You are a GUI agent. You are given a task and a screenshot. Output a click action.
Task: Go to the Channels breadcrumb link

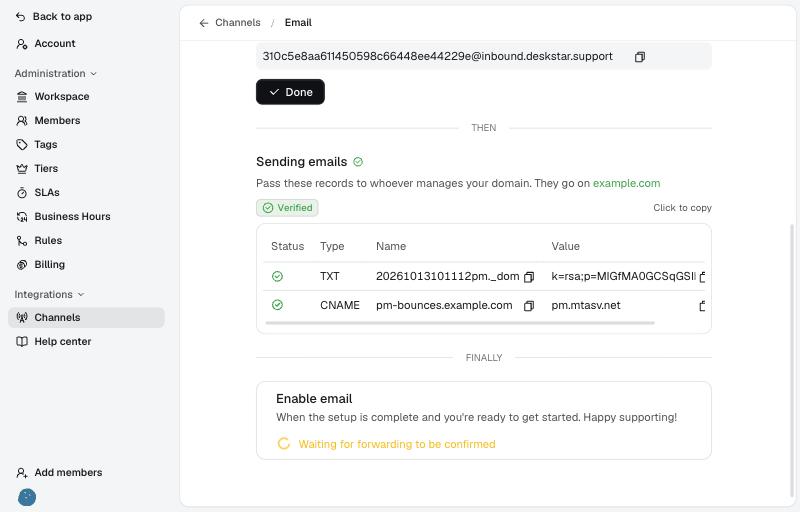click(x=238, y=23)
